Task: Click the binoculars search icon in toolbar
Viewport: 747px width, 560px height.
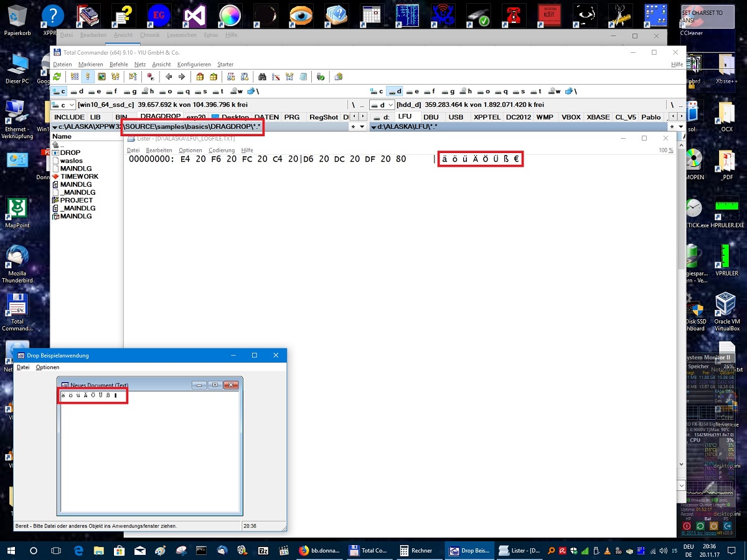Action: click(x=262, y=77)
